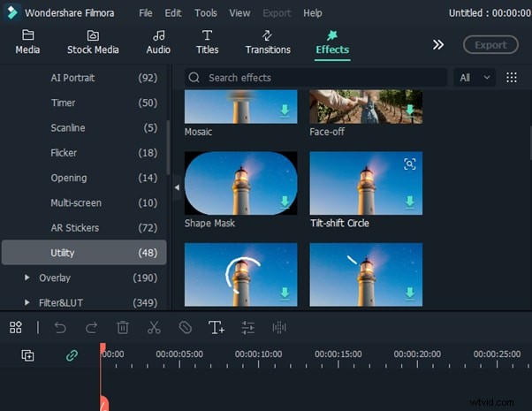Screen dimensions: 532x411
Task: Select AR Stickers category
Action: tap(84, 228)
